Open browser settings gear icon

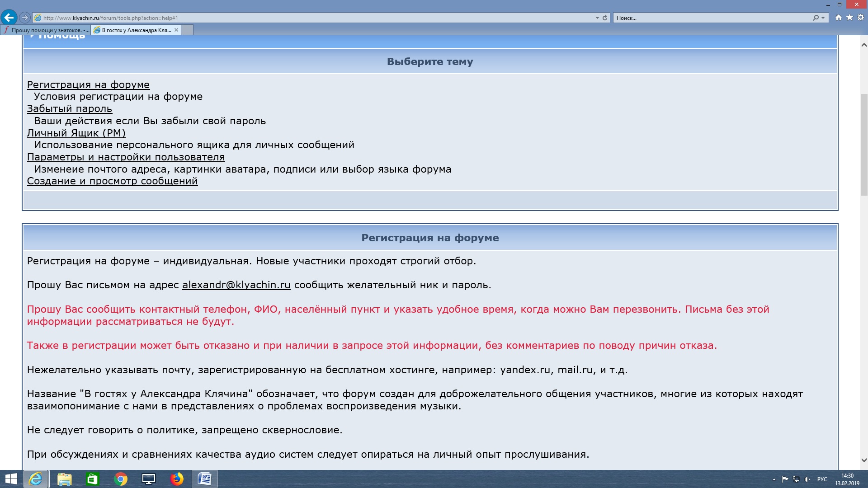860,18
